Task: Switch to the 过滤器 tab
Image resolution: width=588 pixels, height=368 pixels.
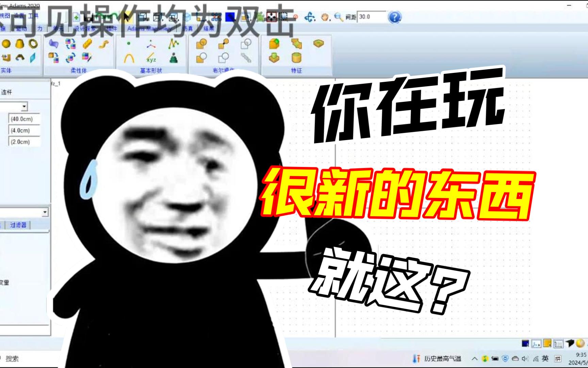Action: [x=18, y=225]
